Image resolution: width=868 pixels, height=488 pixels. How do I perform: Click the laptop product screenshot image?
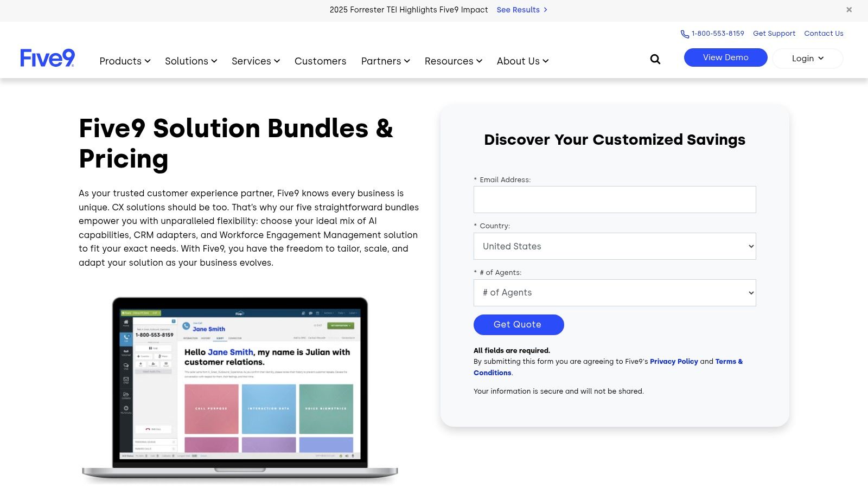pos(240,389)
